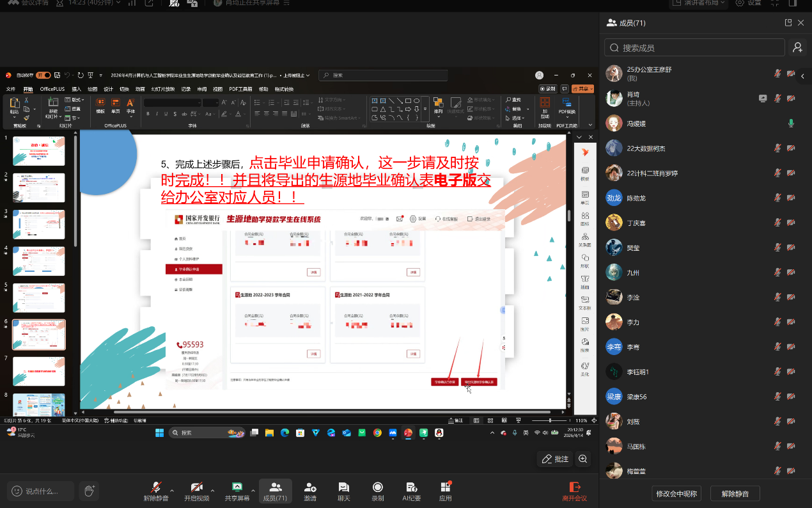Toggle camera with 开启视频
This screenshot has height=508, width=812.
click(197, 491)
